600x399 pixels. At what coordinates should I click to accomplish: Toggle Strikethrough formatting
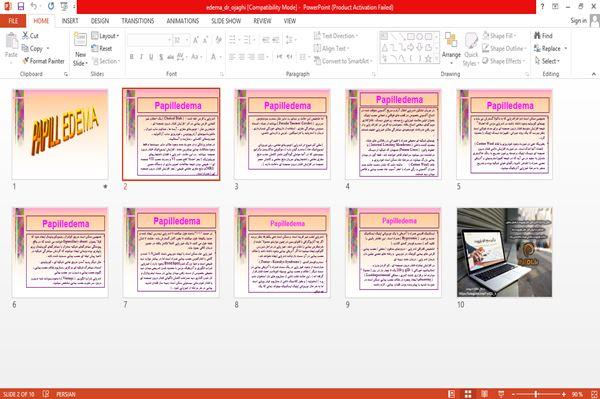[x=171, y=57]
